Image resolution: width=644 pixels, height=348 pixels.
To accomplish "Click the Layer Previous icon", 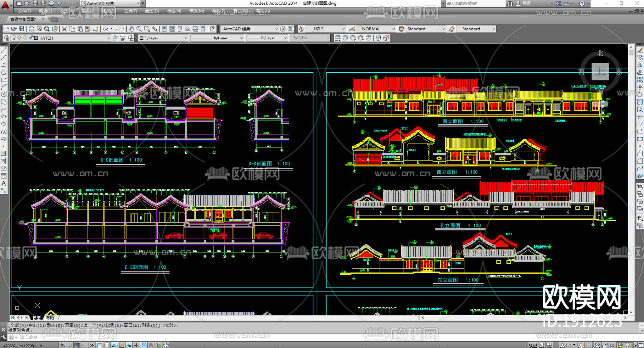I will [x=123, y=38].
